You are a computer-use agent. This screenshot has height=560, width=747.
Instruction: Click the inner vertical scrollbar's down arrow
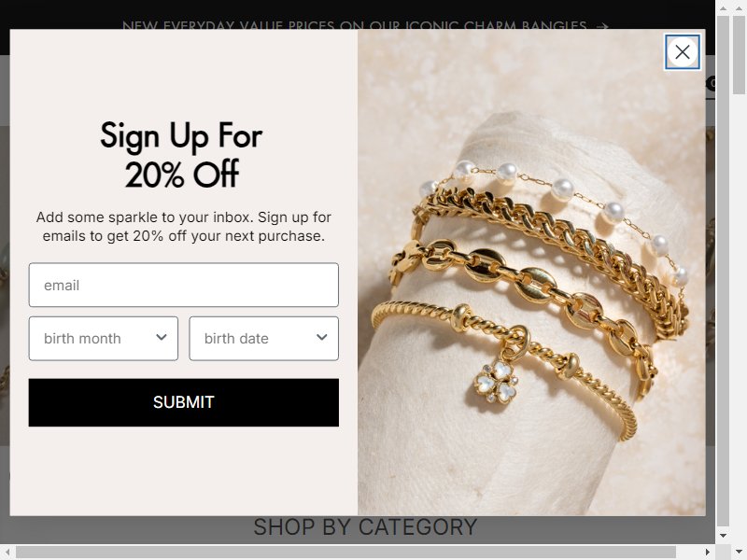tap(723, 535)
